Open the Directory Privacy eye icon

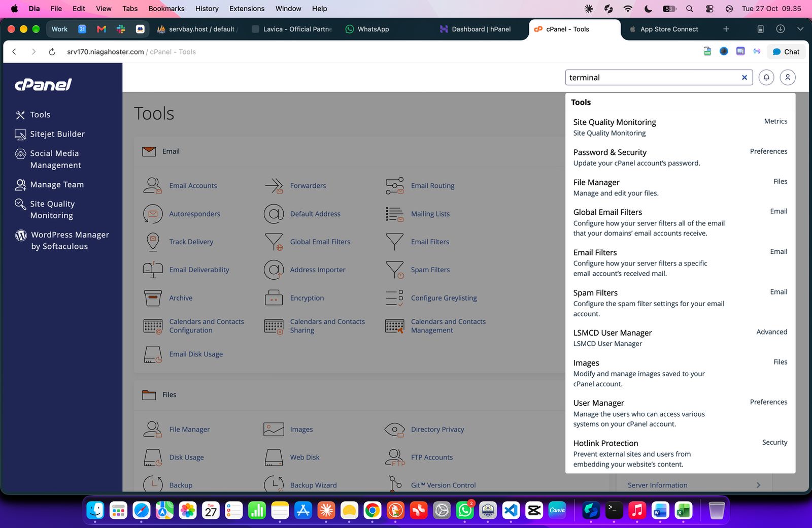point(394,430)
